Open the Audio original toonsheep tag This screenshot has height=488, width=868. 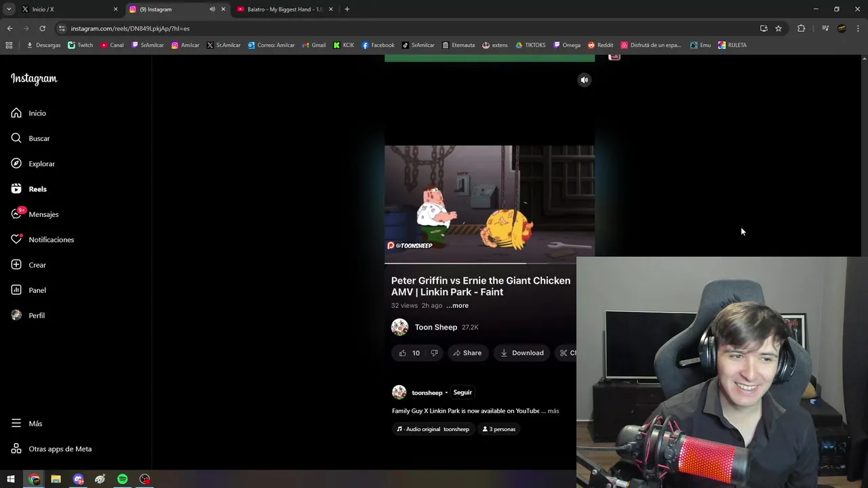pos(433,429)
